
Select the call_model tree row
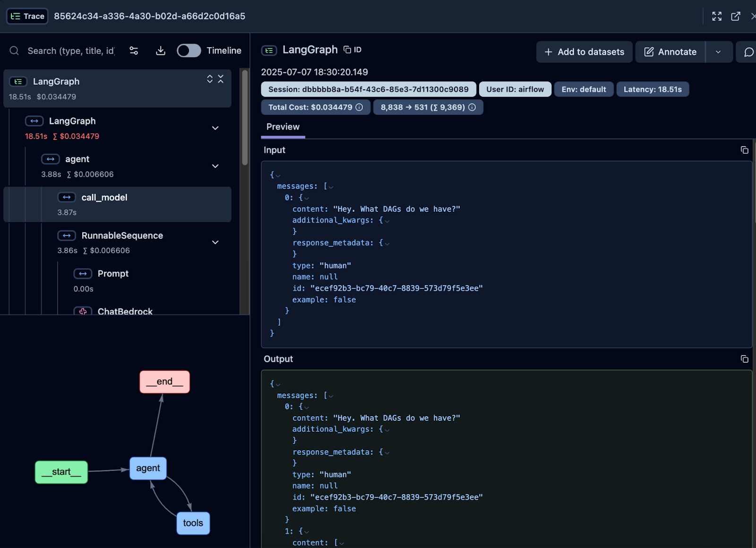tap(117, 204)
